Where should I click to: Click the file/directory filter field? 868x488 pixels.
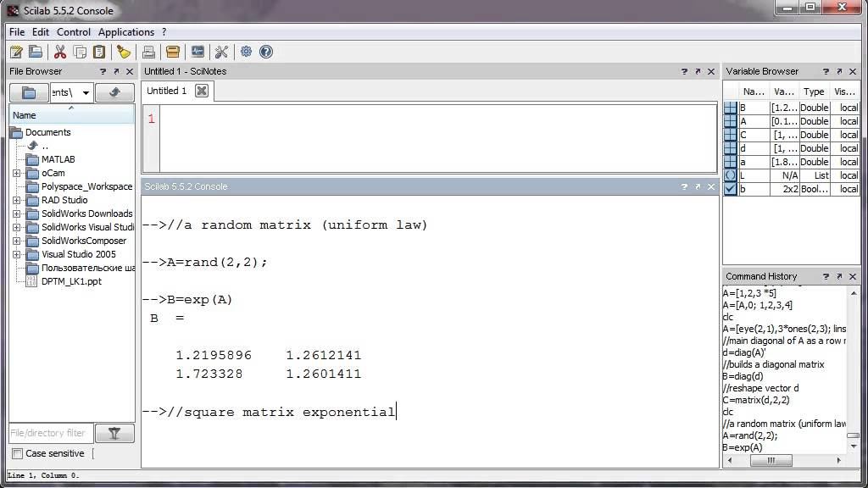click(x=51, y=433)
